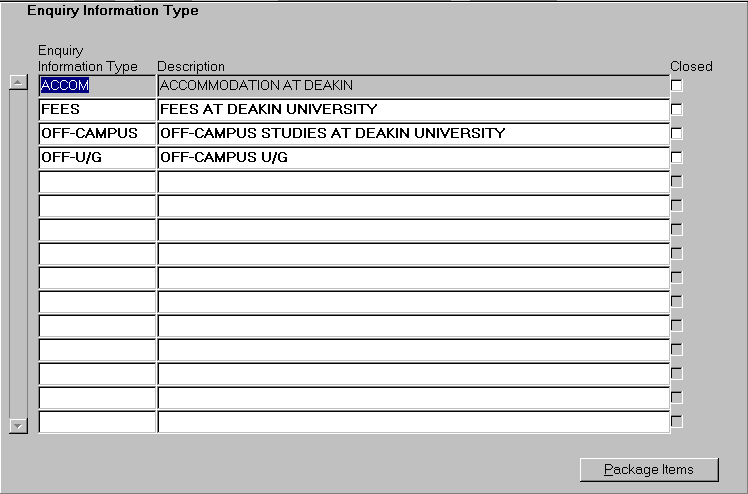Click the OFF-CAMPUS STUDIES description field
The height and width of the screenshot is (494, 748).
pyautogui.click(x=412, y=134)
